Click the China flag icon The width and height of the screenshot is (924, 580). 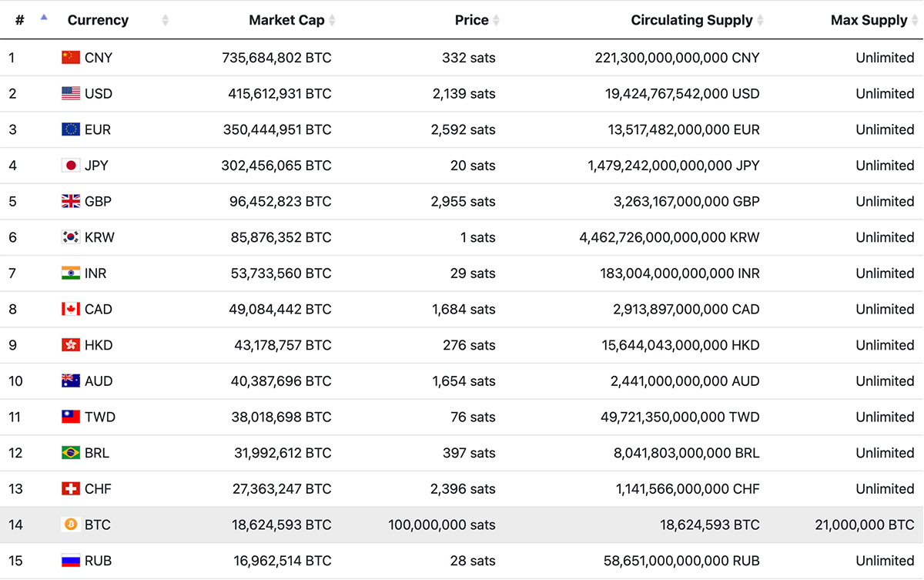[x=71, y=58]
